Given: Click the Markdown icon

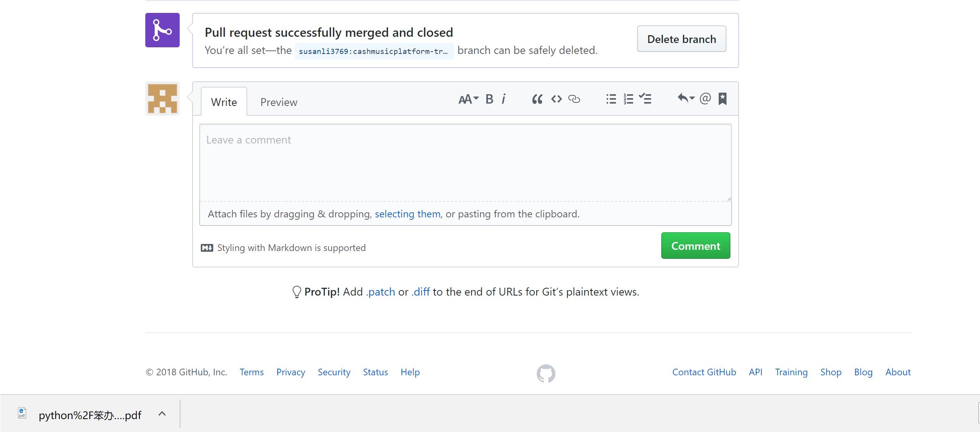Looking at the screenshot, I should pos(207,248).
